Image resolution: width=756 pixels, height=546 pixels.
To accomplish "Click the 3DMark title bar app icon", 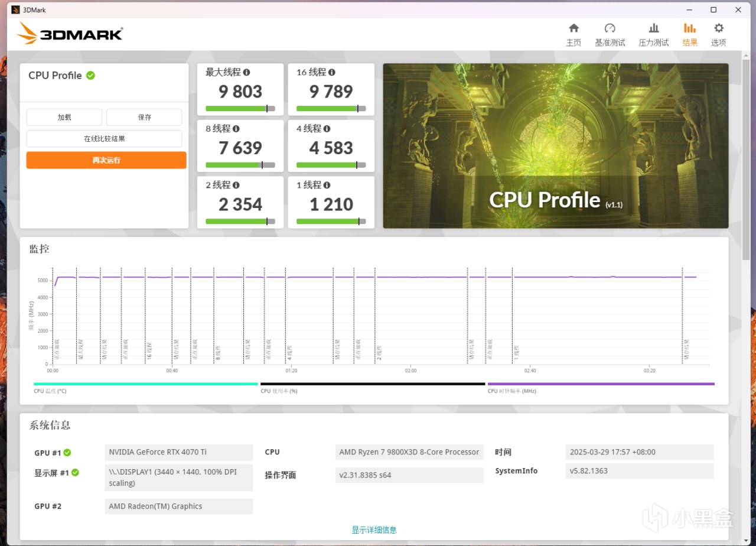I will 15,9.
